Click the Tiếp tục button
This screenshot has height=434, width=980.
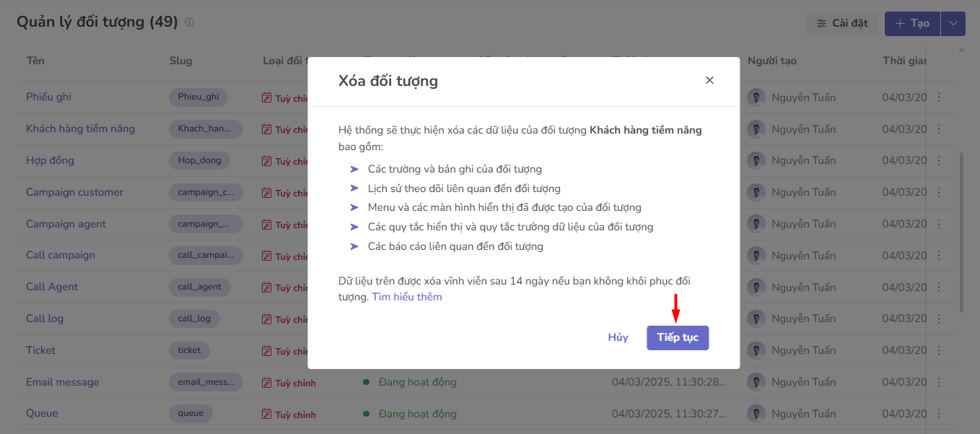pyautogui.click(x=678, y=337)
